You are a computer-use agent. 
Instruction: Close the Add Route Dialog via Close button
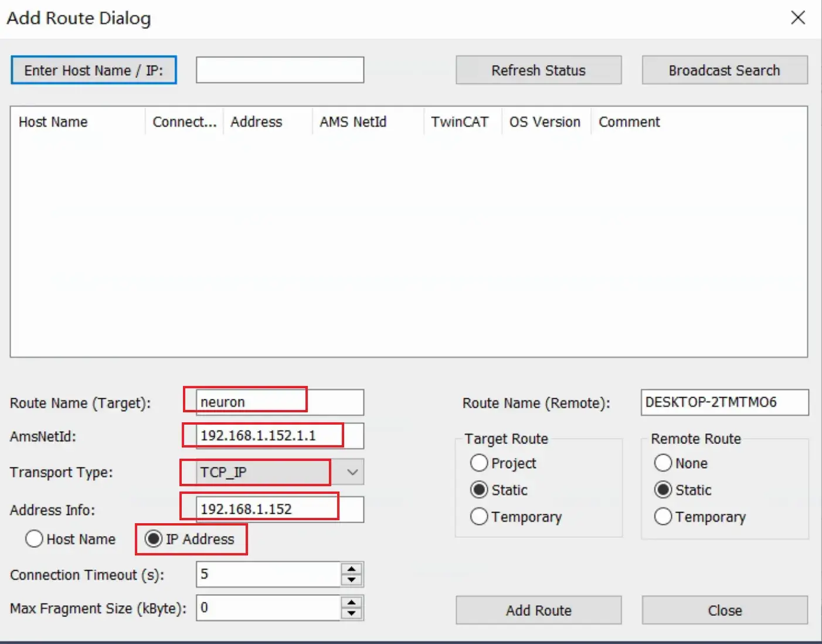point(724,610)
